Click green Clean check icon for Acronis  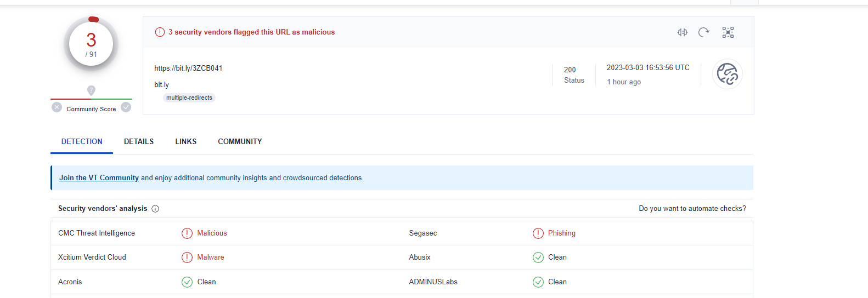pyautogui.click(x=187, y=282)
